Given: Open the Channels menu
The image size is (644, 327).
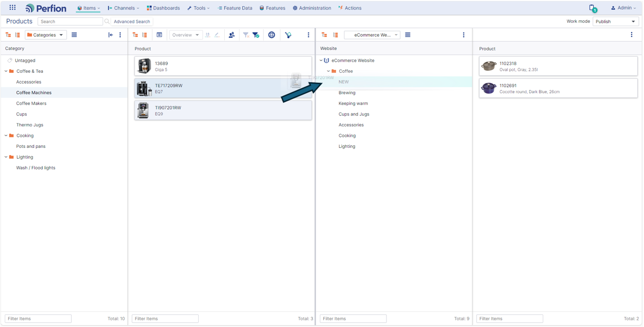Looking at the screenshot, I should pos(124,8).
